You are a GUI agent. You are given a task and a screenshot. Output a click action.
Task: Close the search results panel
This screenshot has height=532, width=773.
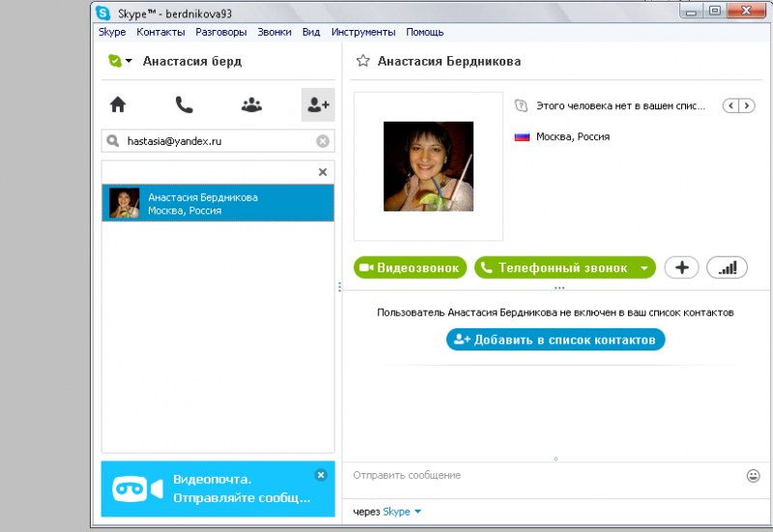[323, 172]
